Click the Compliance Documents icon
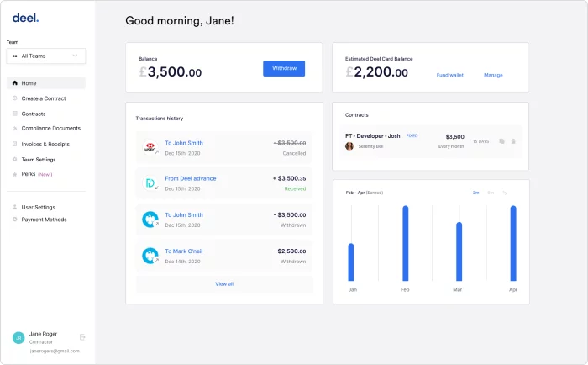This screenshot has width=588, height=365. [14, 129]
